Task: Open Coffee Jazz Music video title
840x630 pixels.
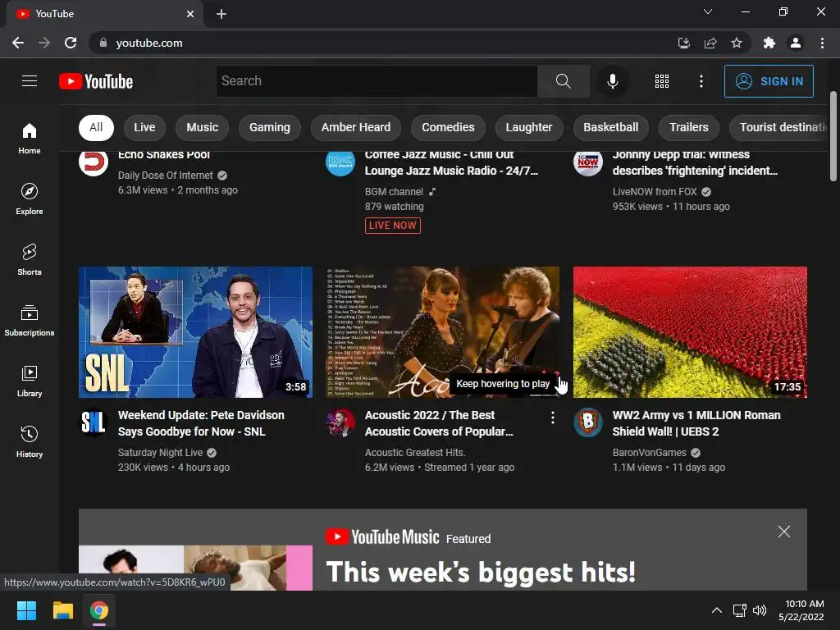Action: tap(451, 162)
